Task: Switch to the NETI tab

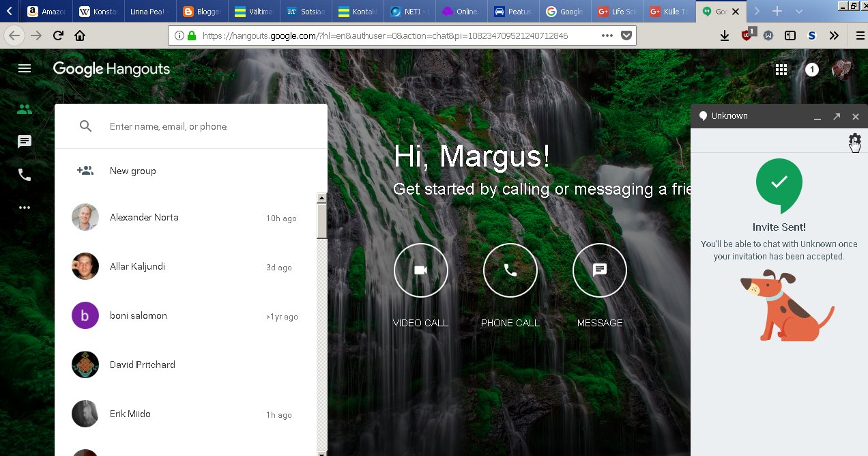Action: pyautogui.click(x=410, y=12)
